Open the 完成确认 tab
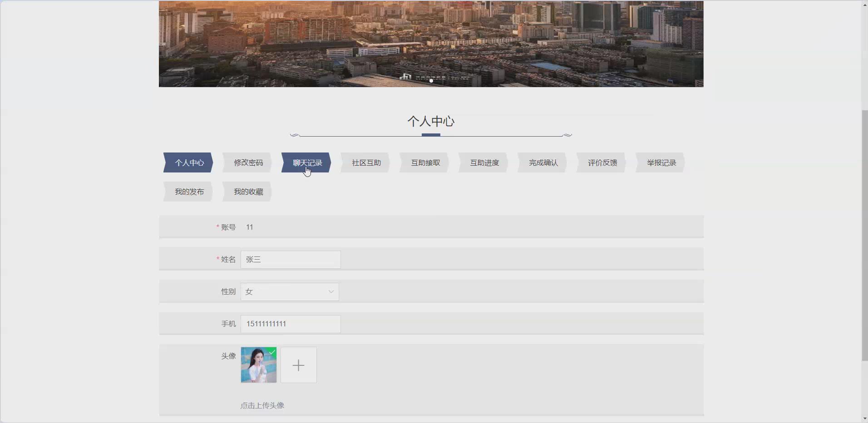This screenshot has width=868, height=423. [x=542, y=162]
